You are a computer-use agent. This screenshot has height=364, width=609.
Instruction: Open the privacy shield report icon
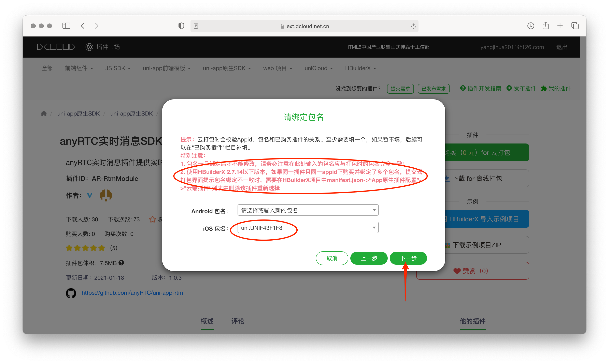pos(181,26)
